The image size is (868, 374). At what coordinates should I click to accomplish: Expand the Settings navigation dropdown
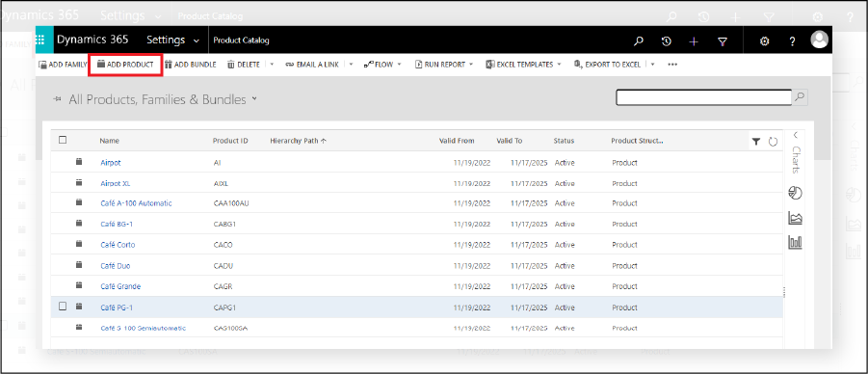(x=197, y=40)
